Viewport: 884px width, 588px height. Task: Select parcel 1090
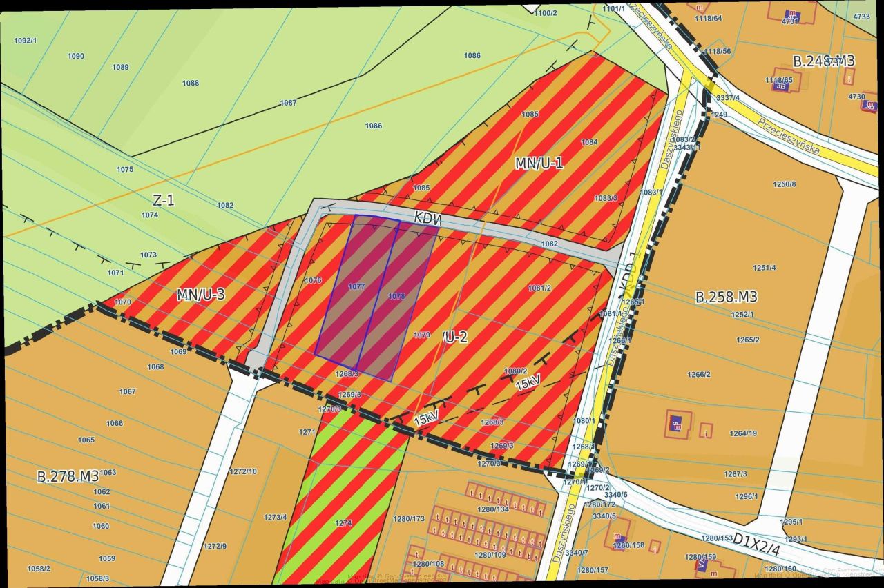76,56
